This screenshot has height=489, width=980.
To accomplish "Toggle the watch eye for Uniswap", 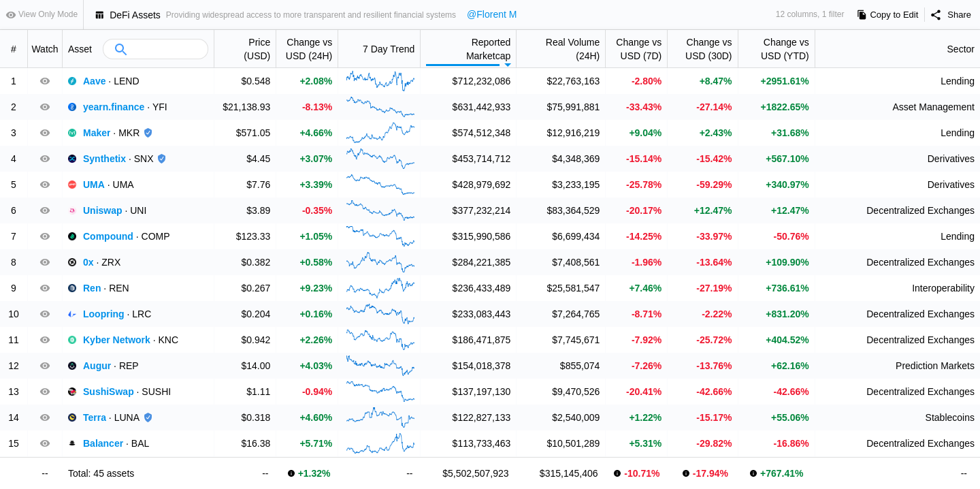I will coord(45,210).
